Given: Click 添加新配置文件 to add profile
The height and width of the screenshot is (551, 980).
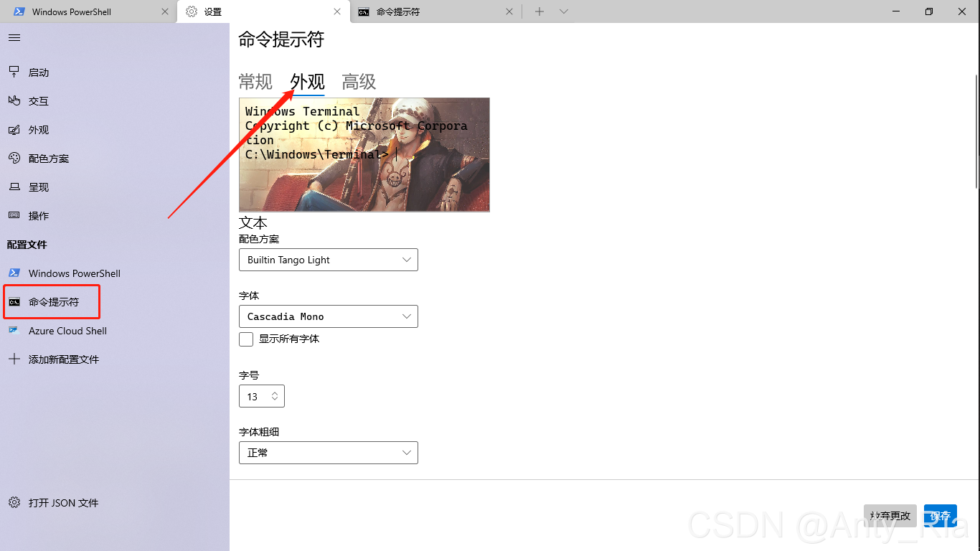Looking at the screenshot, I should click(115, 359).
